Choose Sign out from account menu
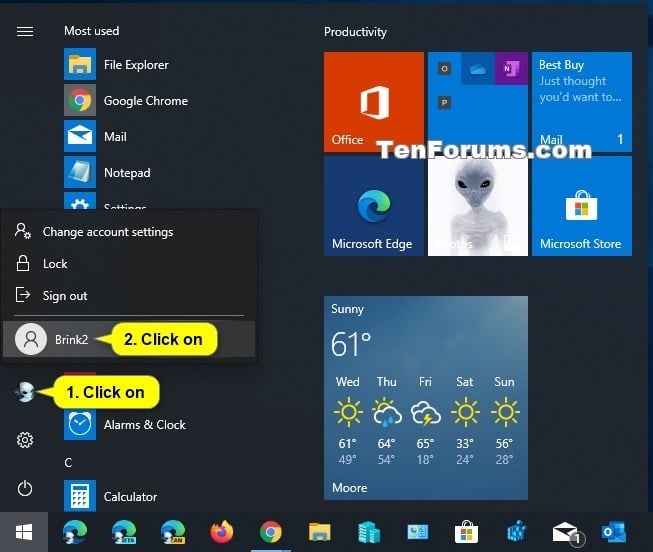 pyautogui.click(x=130, y=295)
